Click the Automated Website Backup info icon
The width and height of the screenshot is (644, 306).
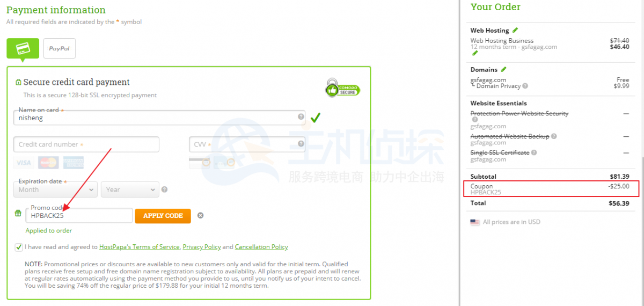553,136
